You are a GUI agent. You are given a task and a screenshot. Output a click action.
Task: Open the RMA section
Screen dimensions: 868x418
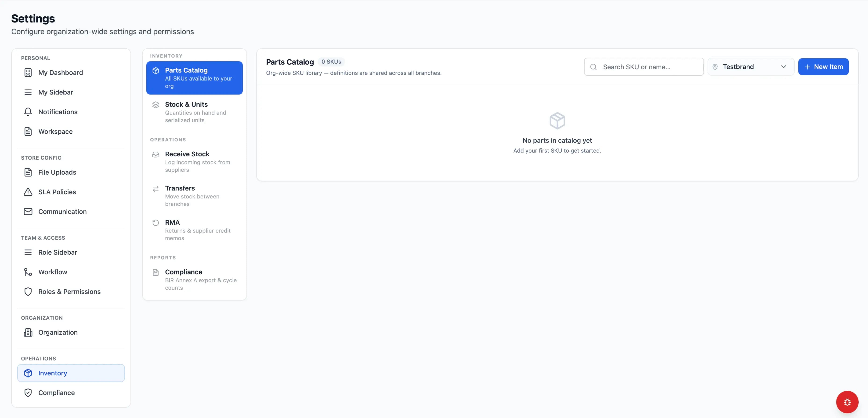coord(194,230)
